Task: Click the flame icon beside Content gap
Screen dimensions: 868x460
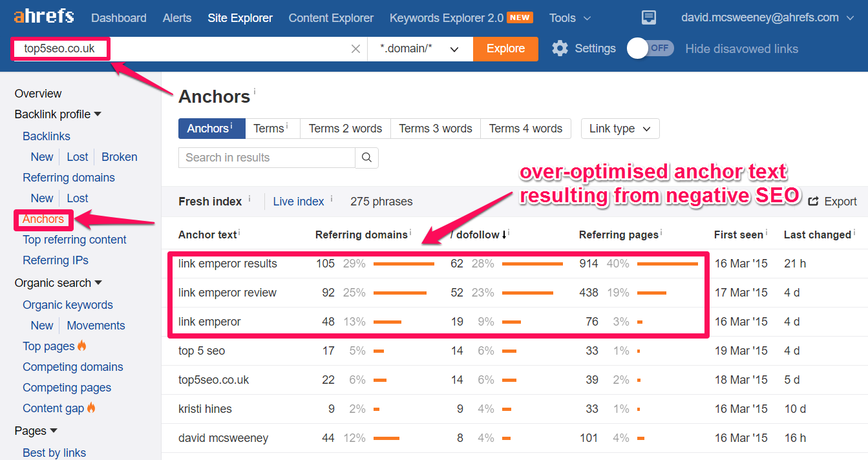Action: point(91,408)
